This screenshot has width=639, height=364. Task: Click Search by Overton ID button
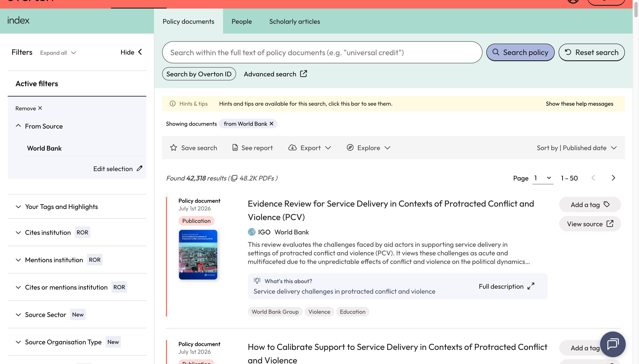pos(199,74)
